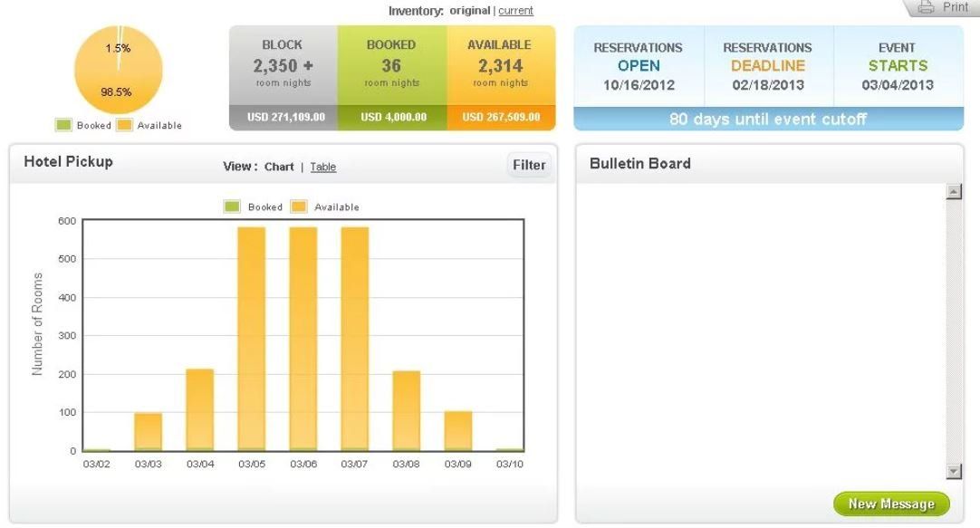Click the 80 days until event cutoff banner
The width and height of the screenshot is (980, 528).
[x=768, y=119]
